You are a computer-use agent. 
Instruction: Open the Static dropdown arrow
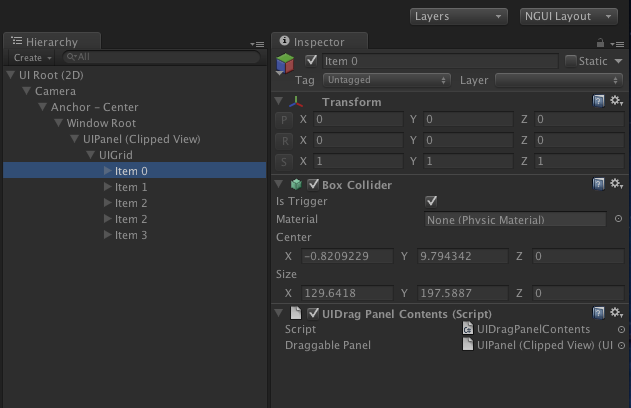pos(619,61)
